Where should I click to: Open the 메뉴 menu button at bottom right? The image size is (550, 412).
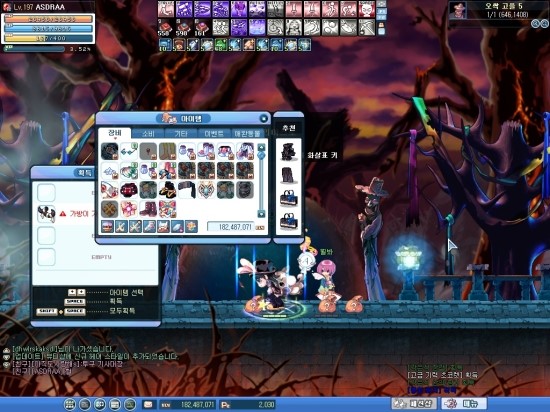tap(464, 404)
